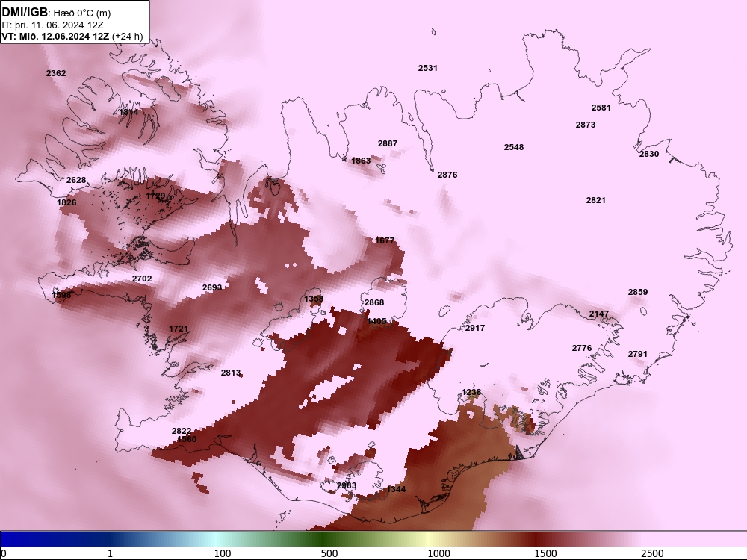Click the 1729 value over the islands
This screenshot has width=747, height=560.
coord(155,196)
